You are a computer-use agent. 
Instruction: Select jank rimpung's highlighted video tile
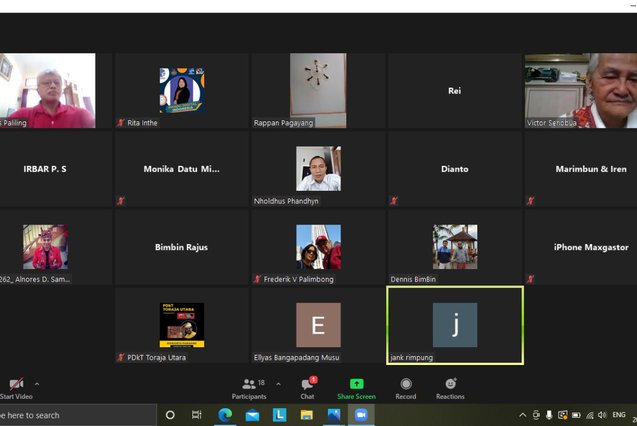(455, 325)
